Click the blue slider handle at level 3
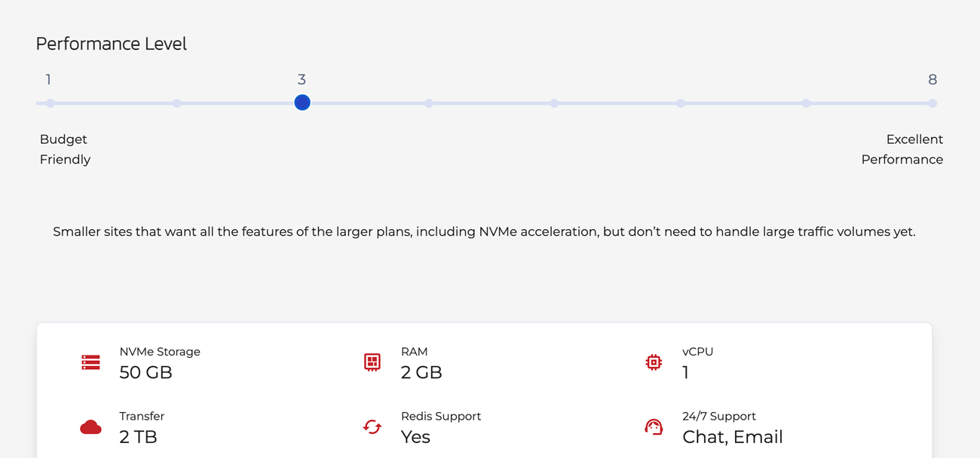Image resolution: width=980 pixels, height=458 pixels. tap(302, 102)
